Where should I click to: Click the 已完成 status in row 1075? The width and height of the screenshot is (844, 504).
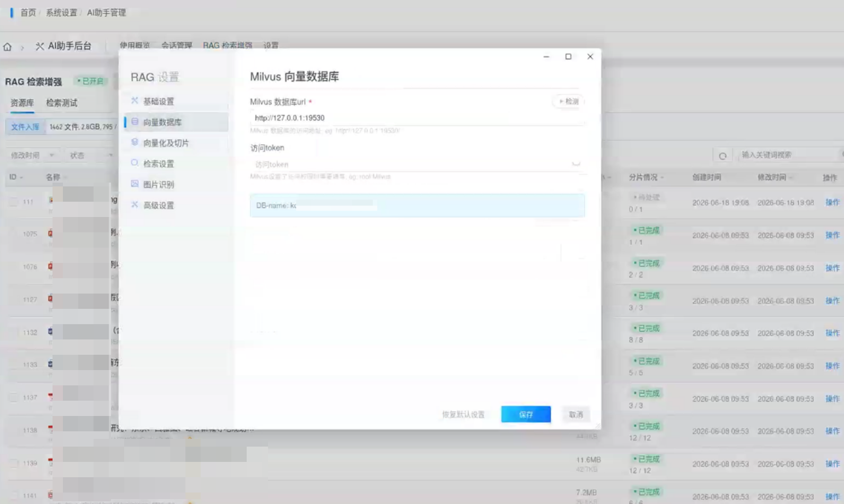click(646, 230)
